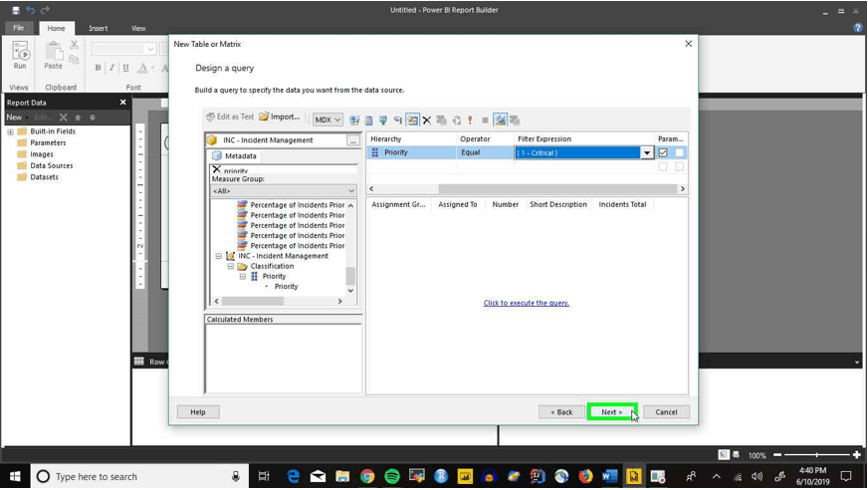This screenshot has height=490, width=868.
Task: Toggle the highlighted Design Mode toolbar icon
Action: click(500, 121)
